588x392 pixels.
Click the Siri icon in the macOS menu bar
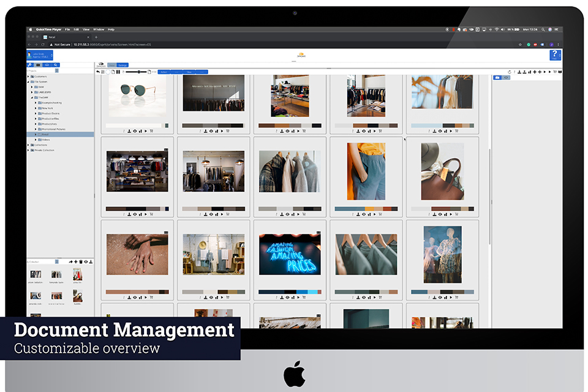click(550, 29)
